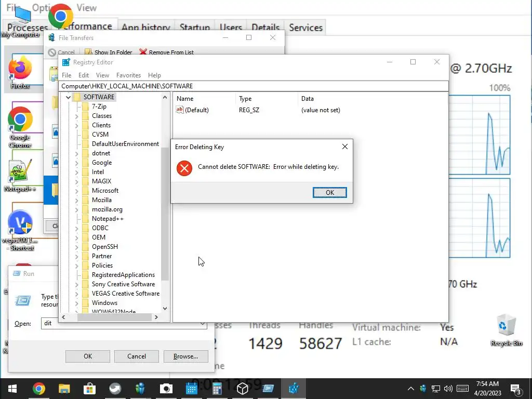Click the volume icon in system tray
Image resolution: width=532 pixels, height=399 pixels.
(x=448, y=389)
